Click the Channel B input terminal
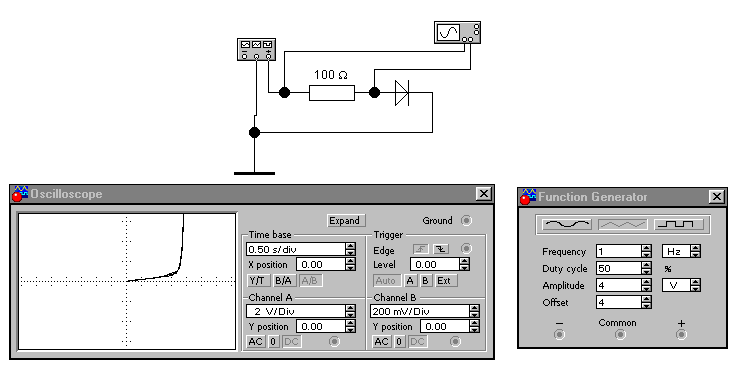Screen dimensions: 740x372 click(455, 341)
